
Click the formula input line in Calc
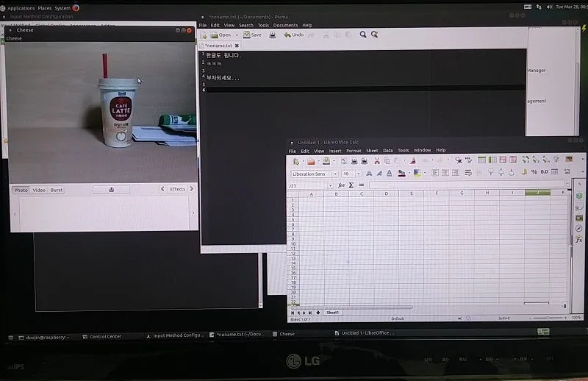pos(467,185)
